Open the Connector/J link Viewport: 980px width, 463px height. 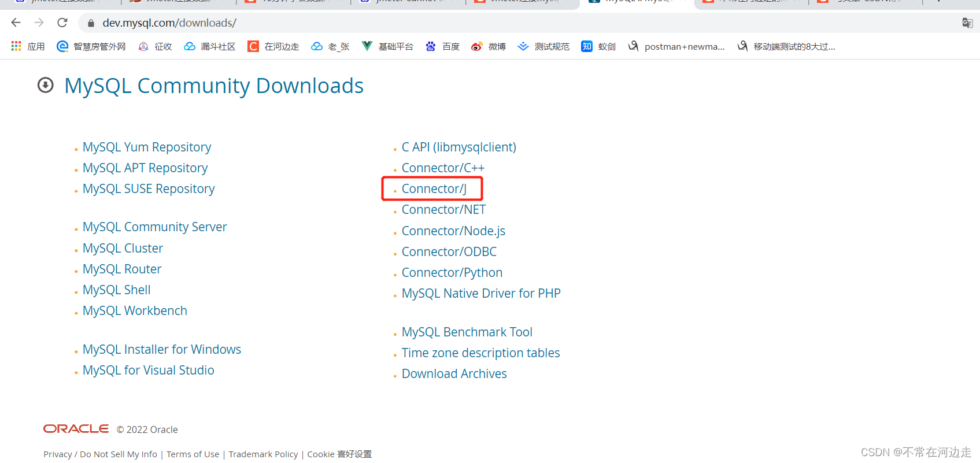click(434, 188)
